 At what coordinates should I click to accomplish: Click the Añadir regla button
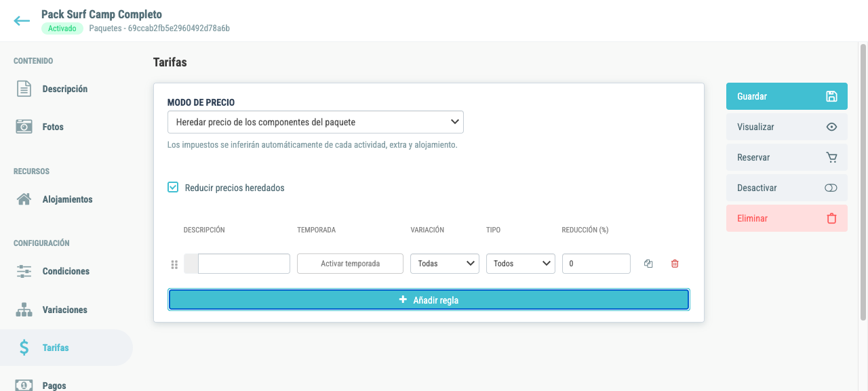click(x=429, y=300)
